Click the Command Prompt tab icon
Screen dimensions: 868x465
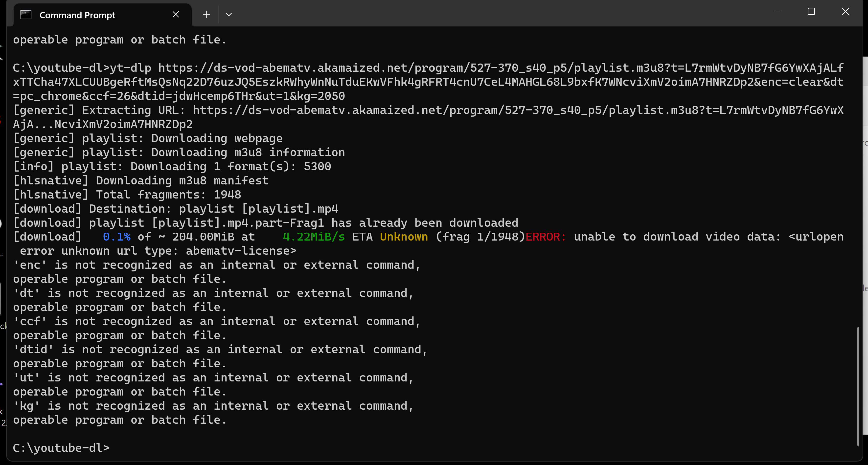(x=26, y=15)
